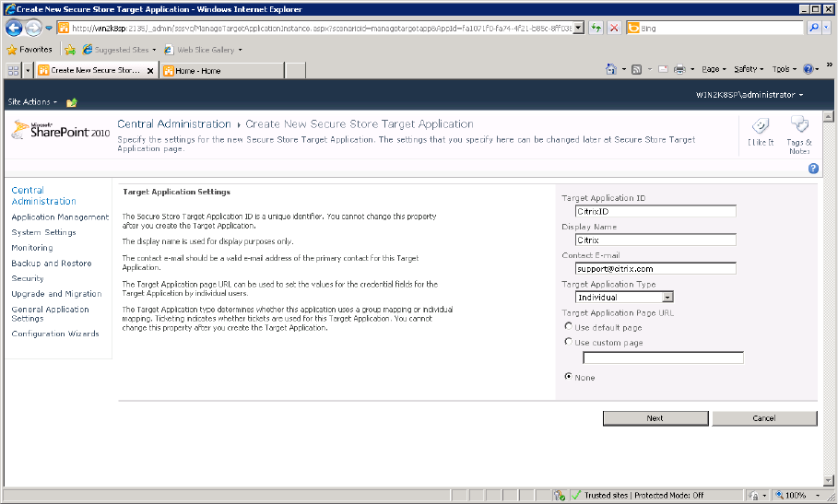Open the Quick Tabs grid icon
Screen dimensions: 838x504
tap(13, 70)
